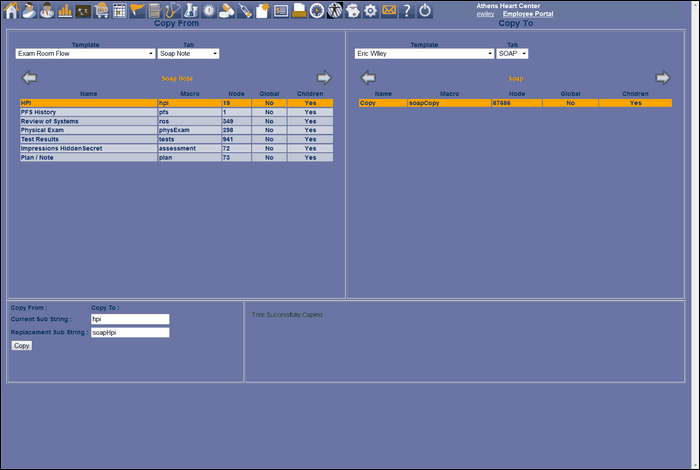Click the left arrow in Copy To panel
This screenshot has height=470, width=700.
368,78
